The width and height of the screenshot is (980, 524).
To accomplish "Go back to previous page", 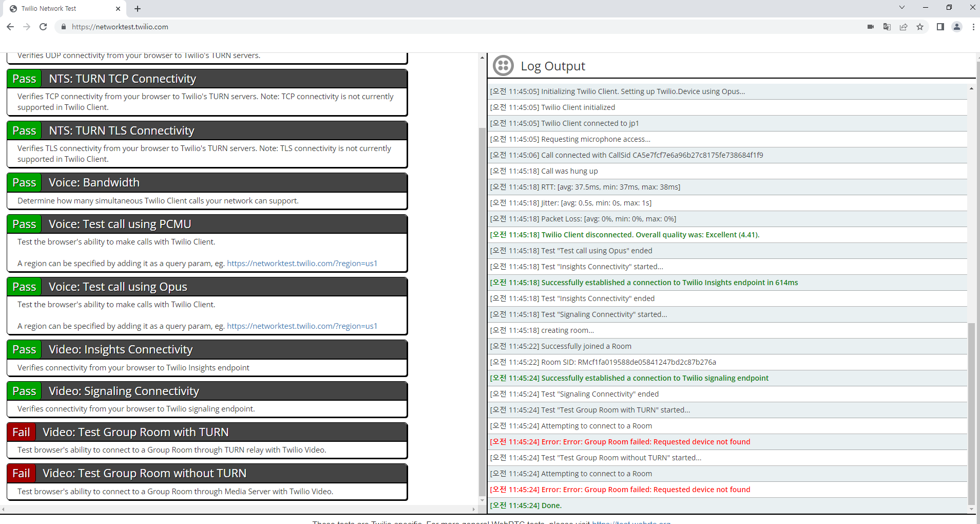I will coord(10,27).
